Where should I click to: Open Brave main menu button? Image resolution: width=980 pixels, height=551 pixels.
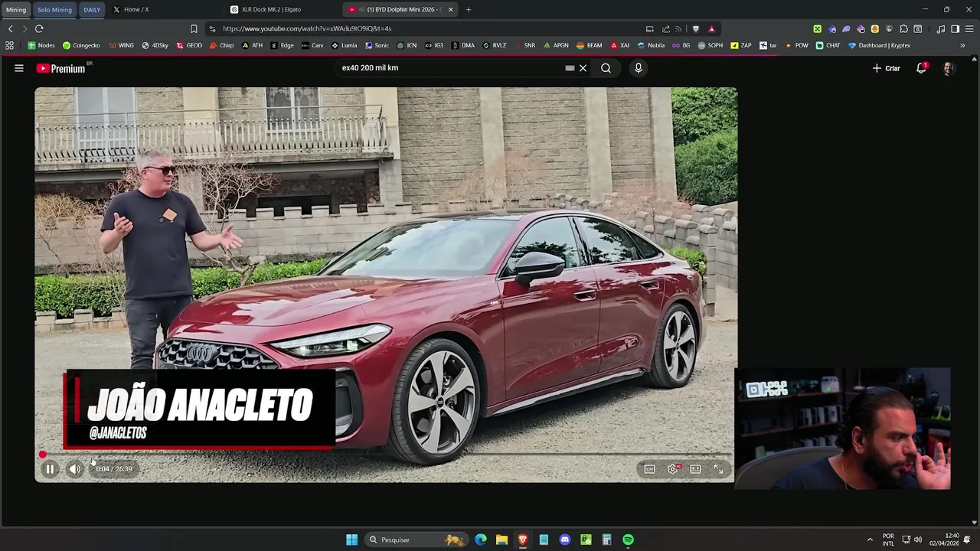click(969, 28)
